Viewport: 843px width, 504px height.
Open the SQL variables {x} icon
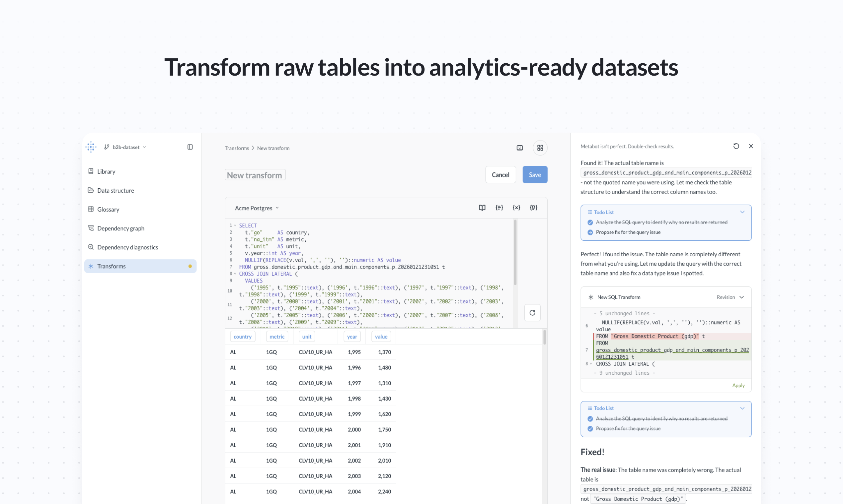click(x=516, y=208)
